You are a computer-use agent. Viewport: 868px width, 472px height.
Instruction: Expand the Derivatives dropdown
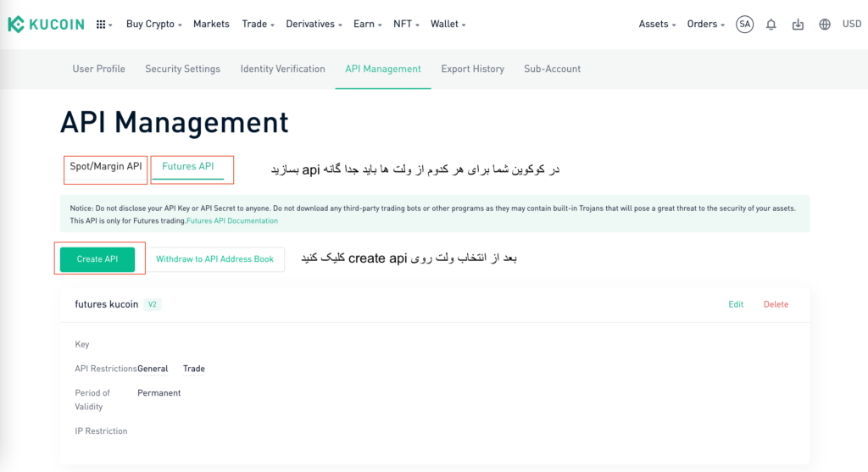click(314, 25)
